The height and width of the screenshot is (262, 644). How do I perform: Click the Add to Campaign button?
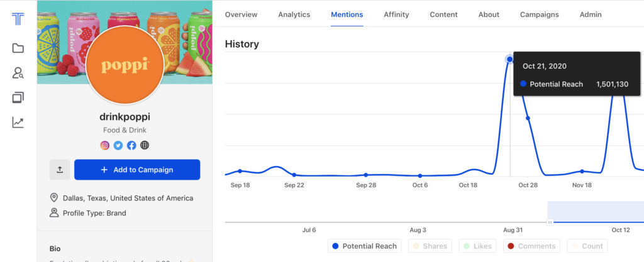[x=137, y=170]
